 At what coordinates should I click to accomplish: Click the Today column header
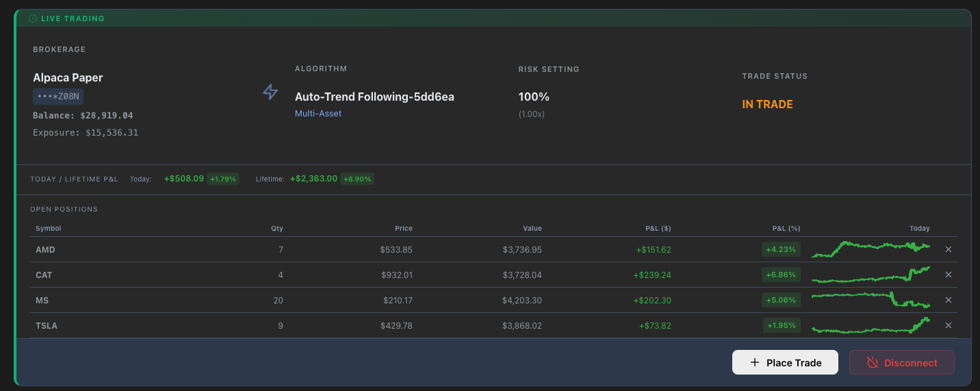920,229
